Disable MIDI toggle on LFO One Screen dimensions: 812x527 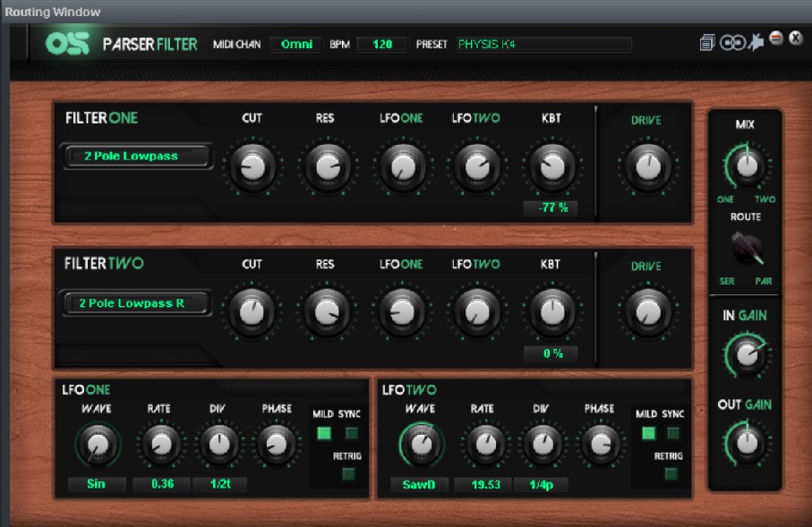[323, 433]
